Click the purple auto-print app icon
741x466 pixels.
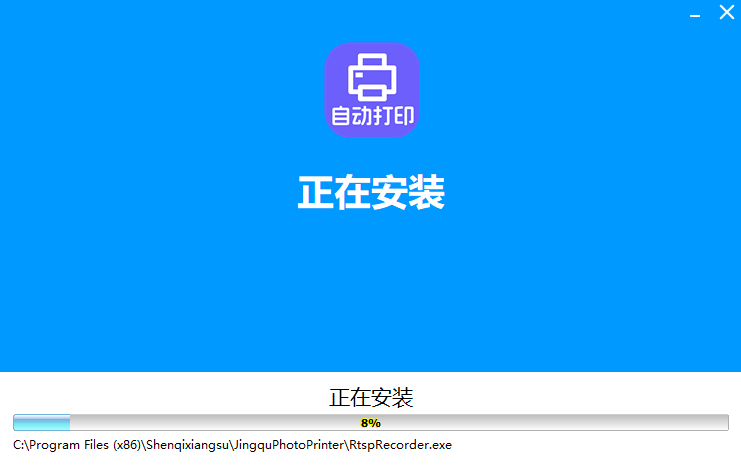pos(371,90)
